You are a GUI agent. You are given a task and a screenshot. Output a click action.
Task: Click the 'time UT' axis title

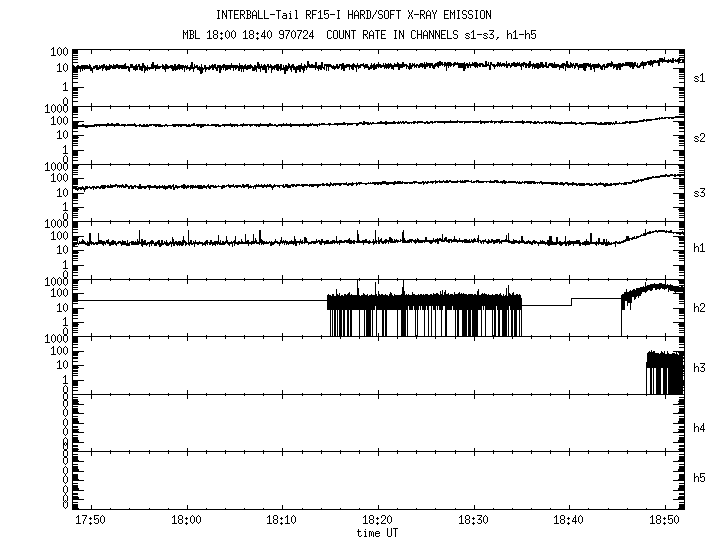(378, 534)
